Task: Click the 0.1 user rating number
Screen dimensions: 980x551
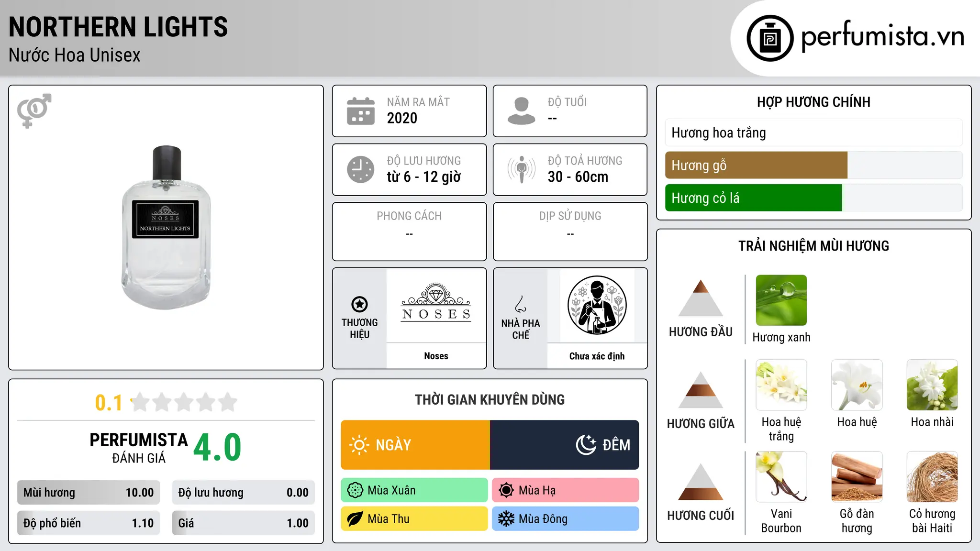Action: (109, 403)
